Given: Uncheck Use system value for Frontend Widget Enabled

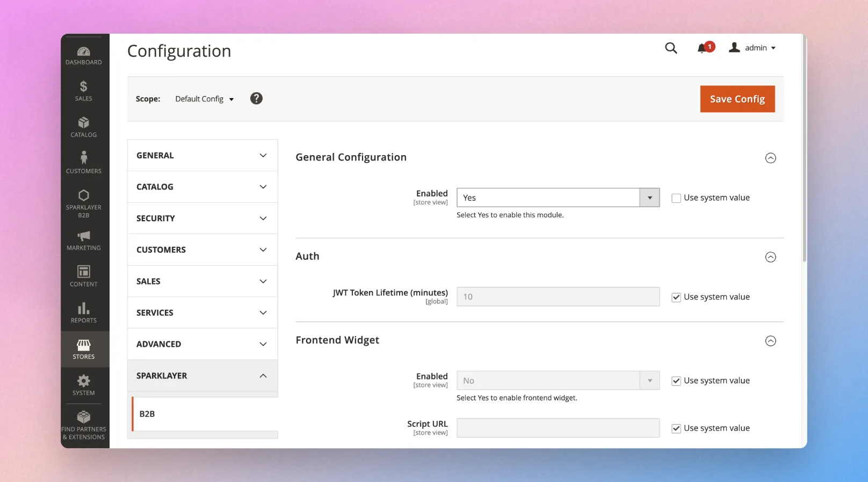Looking at the screenshot, I should [676, 381].
